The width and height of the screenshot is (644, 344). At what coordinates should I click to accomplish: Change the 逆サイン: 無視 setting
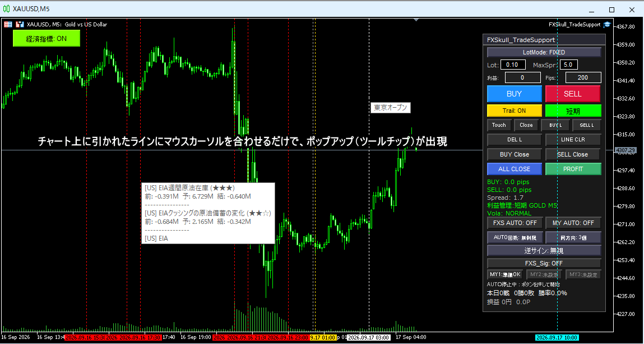[x=544, y=250]
